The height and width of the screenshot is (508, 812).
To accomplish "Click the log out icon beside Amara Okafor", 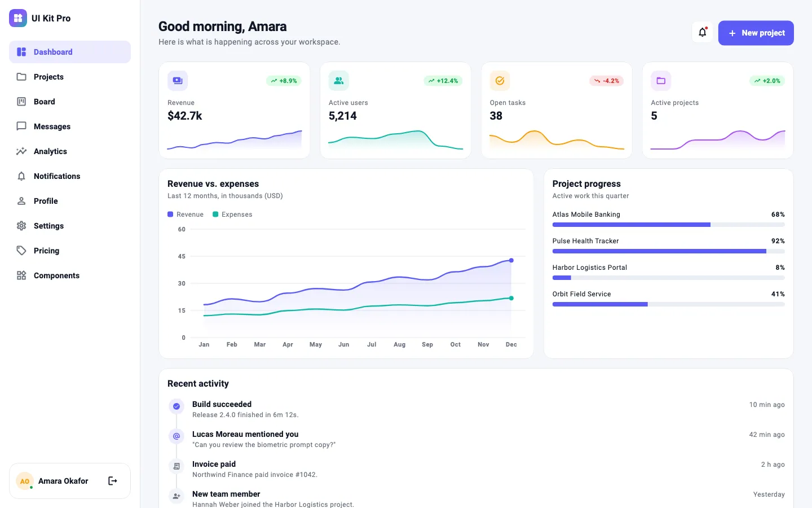I will [113, 481].
